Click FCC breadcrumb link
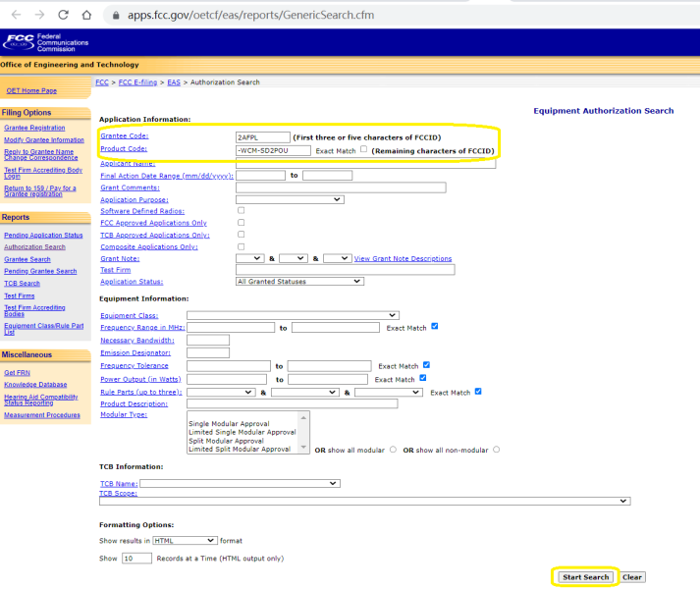Image resolution: width=700 pixels, height=589 pixels. tap(102, 82)
